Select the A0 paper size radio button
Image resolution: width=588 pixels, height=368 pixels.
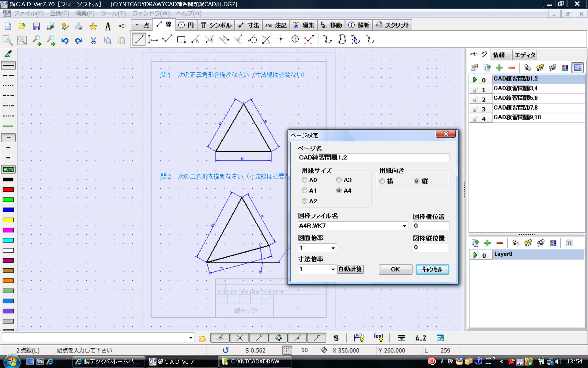point(304,180)
